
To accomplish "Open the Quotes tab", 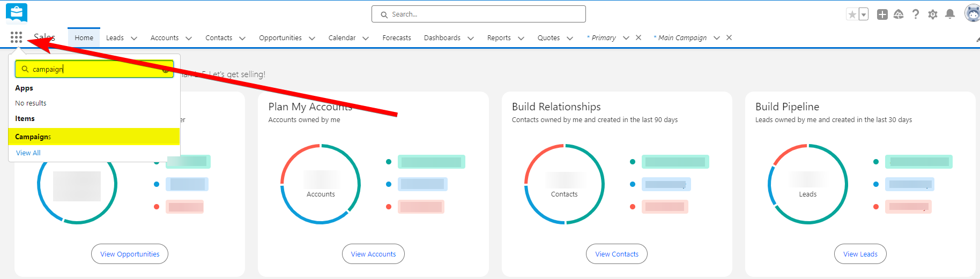I will pos(549,37).
